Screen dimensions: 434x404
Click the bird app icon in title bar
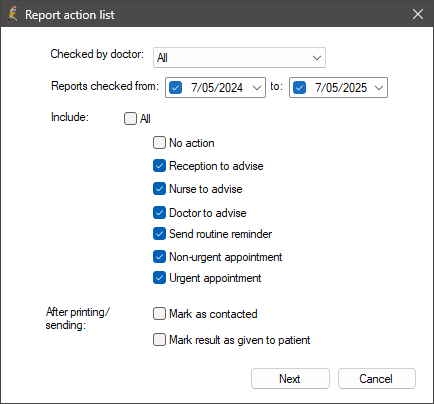(x=13, y=14)
